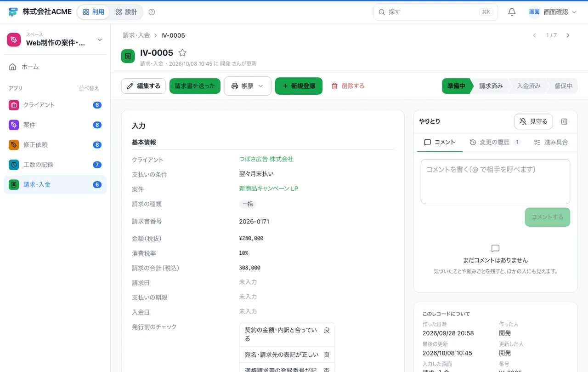Screen dimensions: 588x372
Task: Click the green invoice icon beside IV-0005
Action: (x=128, y=56)
